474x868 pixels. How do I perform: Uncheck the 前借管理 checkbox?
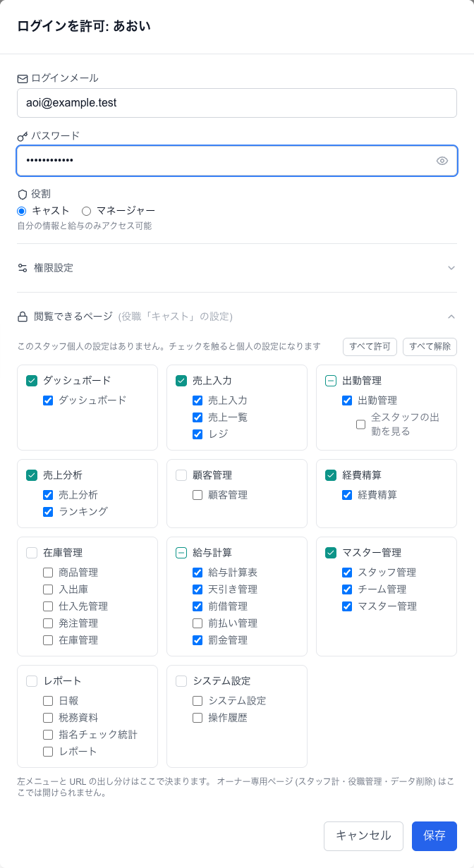(197, 606)
